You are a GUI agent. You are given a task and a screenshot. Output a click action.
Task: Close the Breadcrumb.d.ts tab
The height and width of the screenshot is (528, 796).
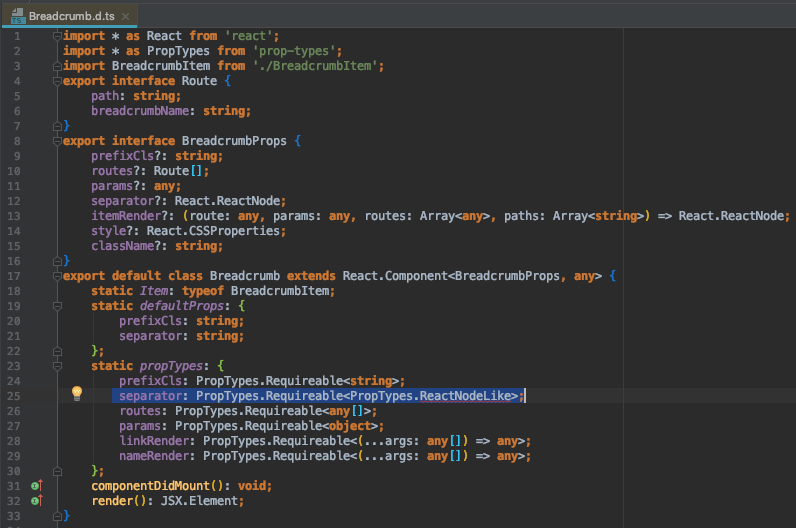coord(125,16)
